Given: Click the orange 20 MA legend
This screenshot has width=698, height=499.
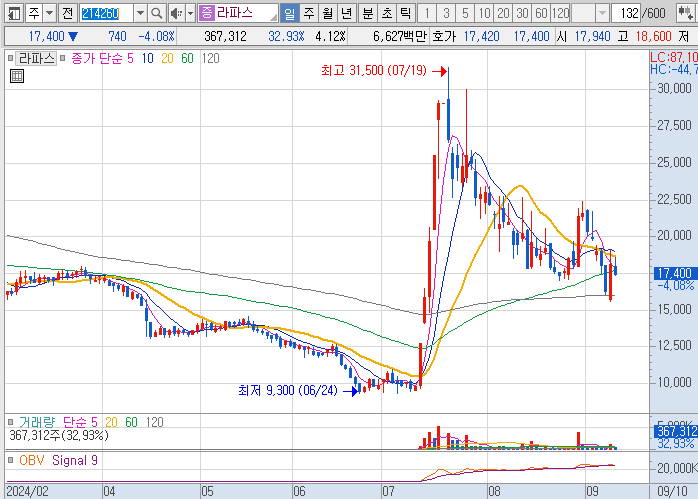Looking at the screenshot, I should click(167, 58).
